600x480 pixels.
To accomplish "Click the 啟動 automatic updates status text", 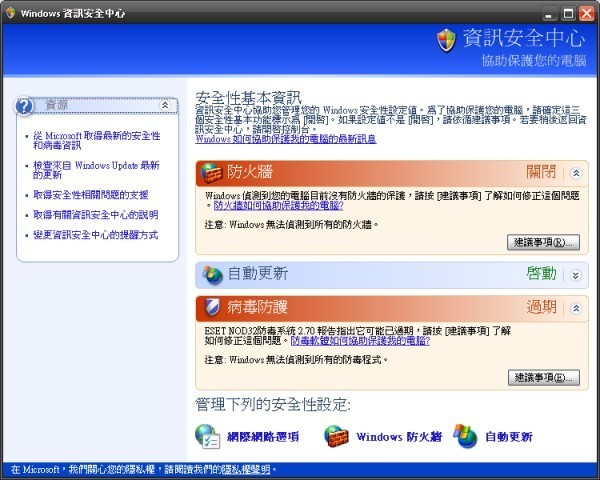I will (541, 274).
